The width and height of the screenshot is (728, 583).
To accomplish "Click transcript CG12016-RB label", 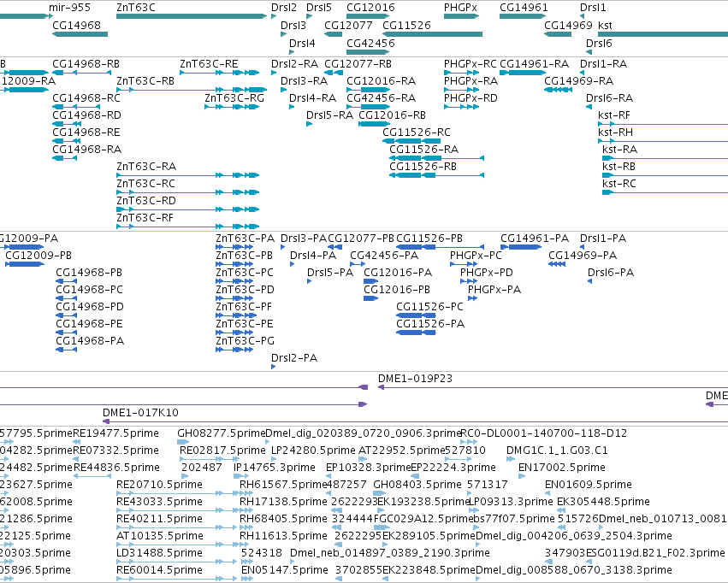I will pyautogui.click(x=393, y=115).
